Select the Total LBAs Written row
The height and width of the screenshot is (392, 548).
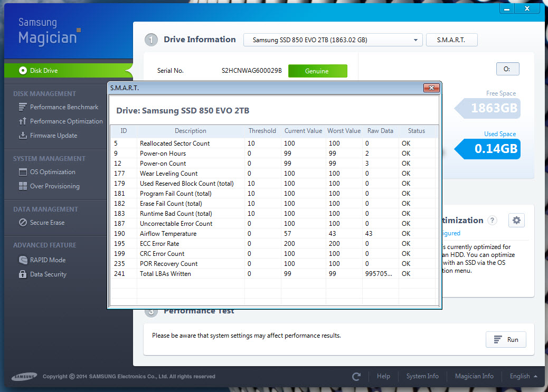[x=273, y=274]
